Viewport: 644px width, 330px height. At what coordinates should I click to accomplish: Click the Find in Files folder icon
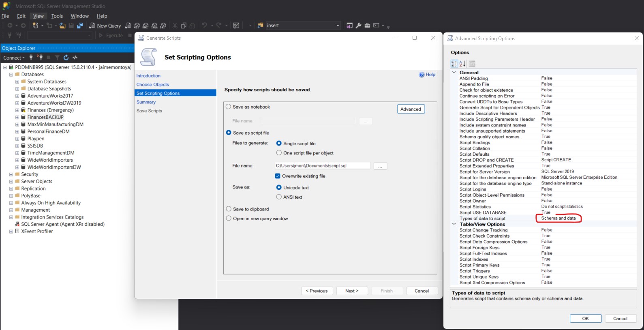[x=260, y=26]
